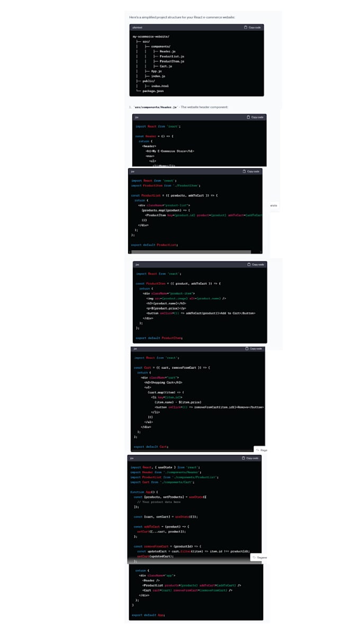Click the 'Add to Cart' button code line
This screenshot has width=360, height=644.
tap(201, 313)
